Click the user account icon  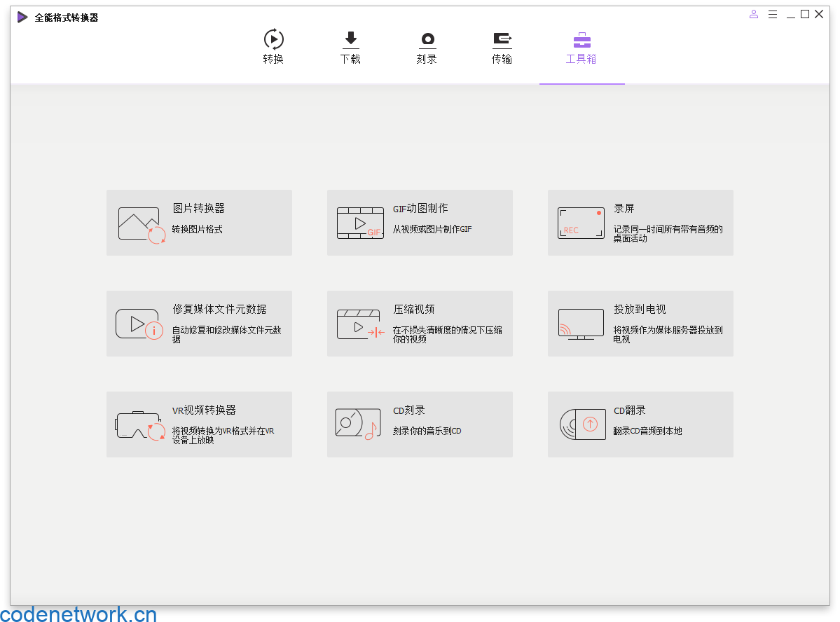click(753, 13)
